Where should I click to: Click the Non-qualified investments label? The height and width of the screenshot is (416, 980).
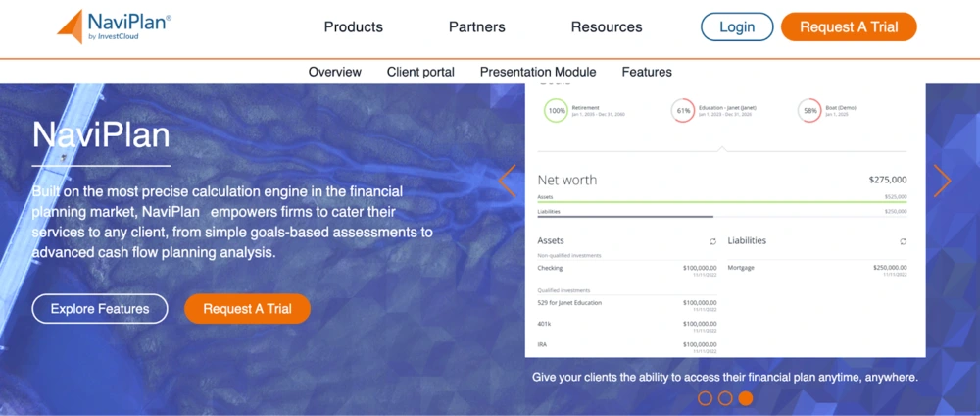click(567, 255)
